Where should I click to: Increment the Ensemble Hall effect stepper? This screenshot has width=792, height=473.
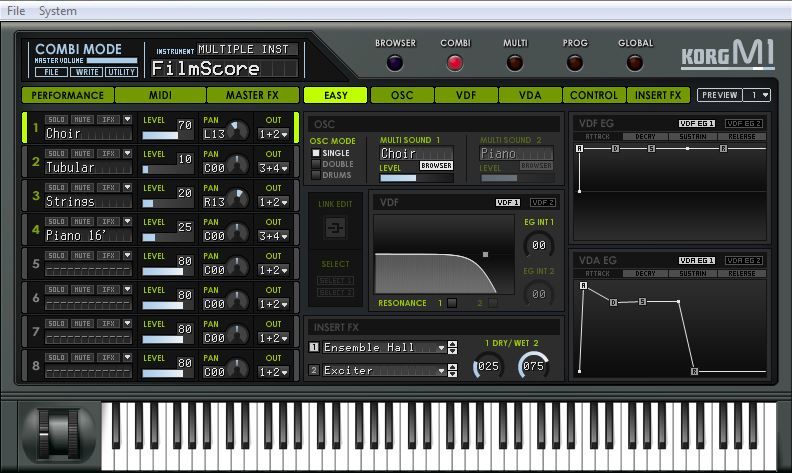click(x=453, y=344)
